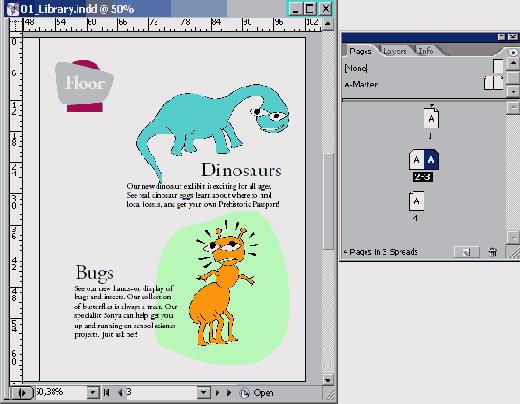Select the page 1 thumbnail
Image resolution: width=520 pixels, height=404 pixels.
point(431,118)
